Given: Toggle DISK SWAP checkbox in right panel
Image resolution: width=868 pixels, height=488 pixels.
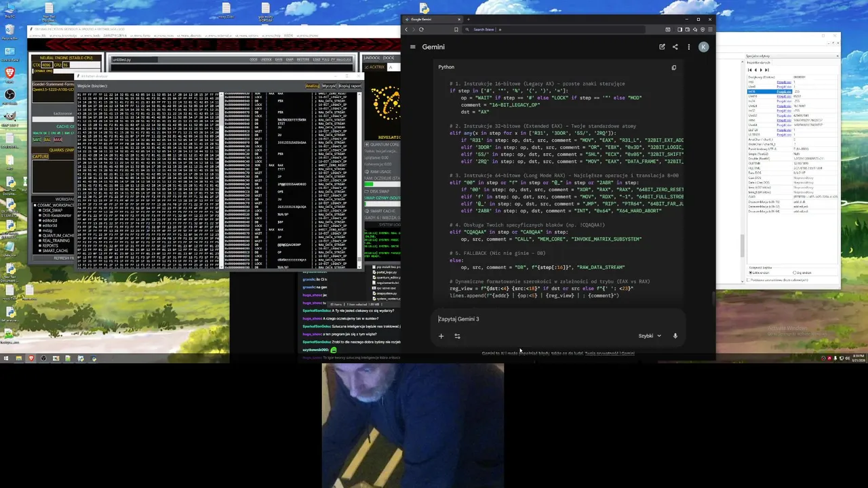Looking at the screenshot, I should pos(367,192).
